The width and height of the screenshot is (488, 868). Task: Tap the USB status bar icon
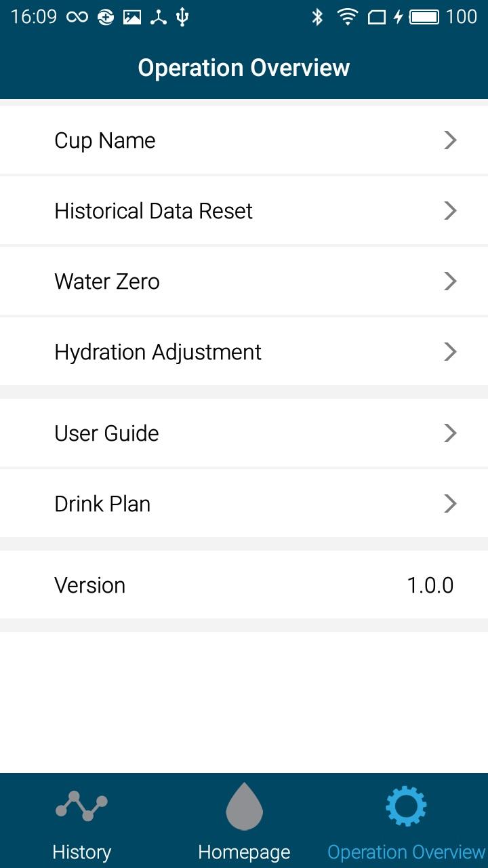[182, 17]
